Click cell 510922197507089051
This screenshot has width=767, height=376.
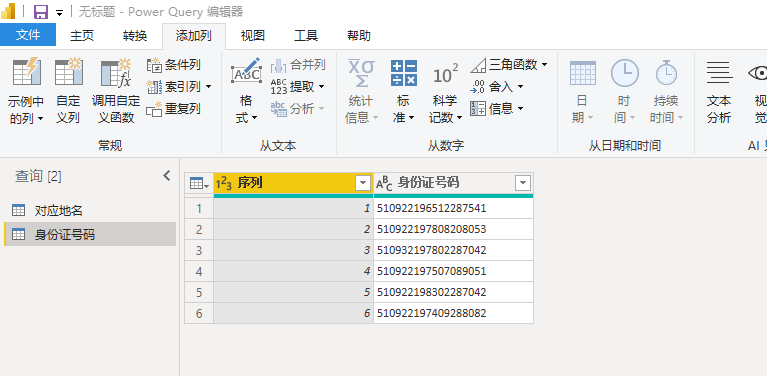pyautogui.click(x=453, y=271)
